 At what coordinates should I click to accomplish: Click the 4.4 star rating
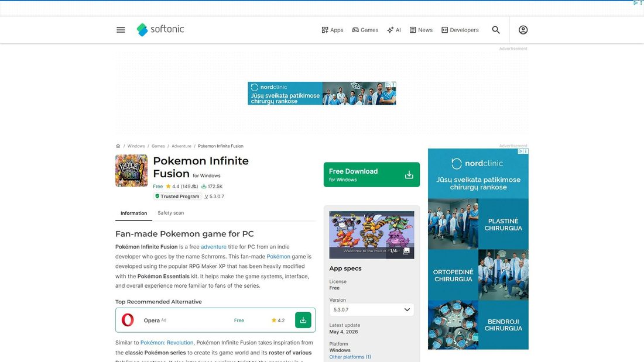pyautogui.click(x=181, y=187)
